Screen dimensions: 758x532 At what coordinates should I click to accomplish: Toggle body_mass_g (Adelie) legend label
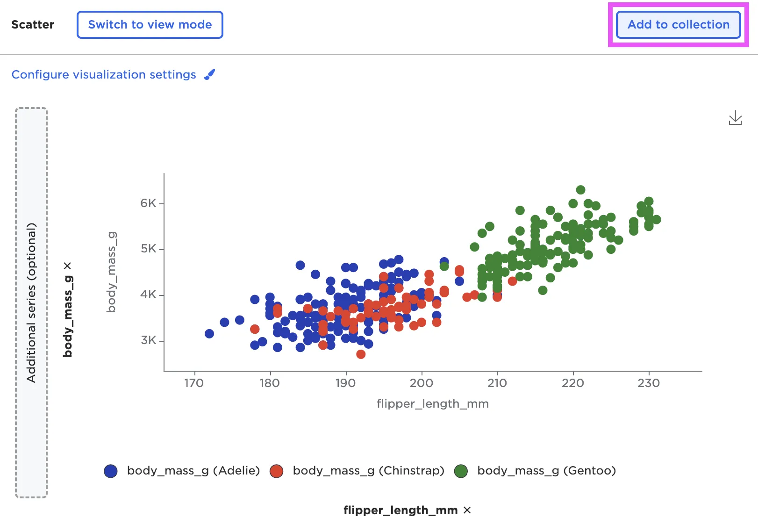(x=193, y=470)
